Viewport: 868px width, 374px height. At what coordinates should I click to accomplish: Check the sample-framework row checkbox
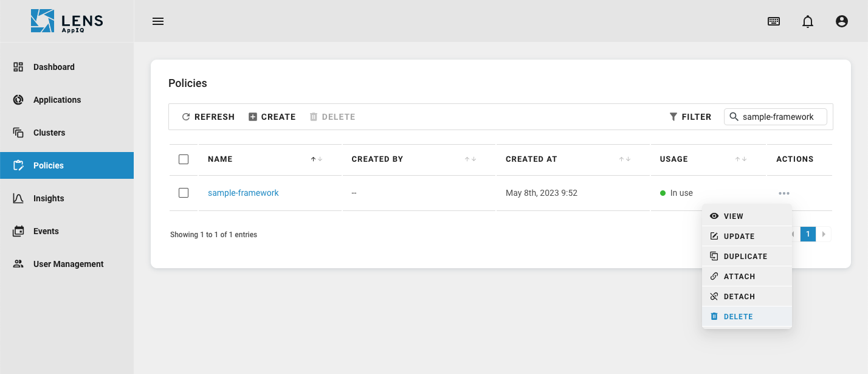pos(184,193)
